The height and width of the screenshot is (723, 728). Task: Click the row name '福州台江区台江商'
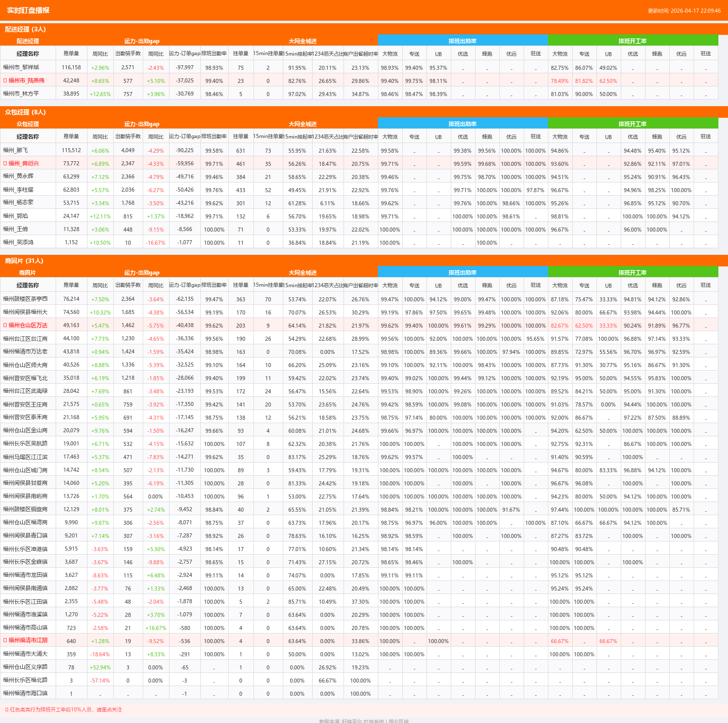[25, 338]
